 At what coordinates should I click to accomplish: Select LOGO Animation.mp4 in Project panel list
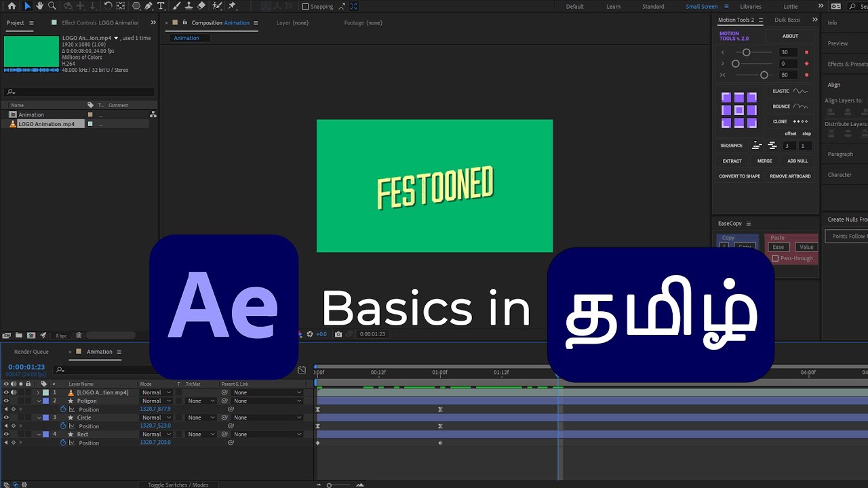point(46,124)
